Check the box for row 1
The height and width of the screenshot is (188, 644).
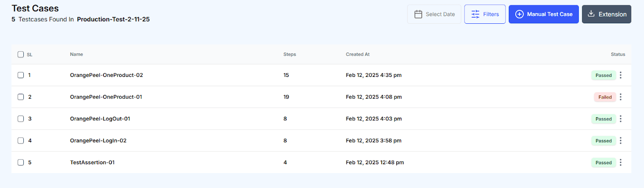(x=21, y=75)
